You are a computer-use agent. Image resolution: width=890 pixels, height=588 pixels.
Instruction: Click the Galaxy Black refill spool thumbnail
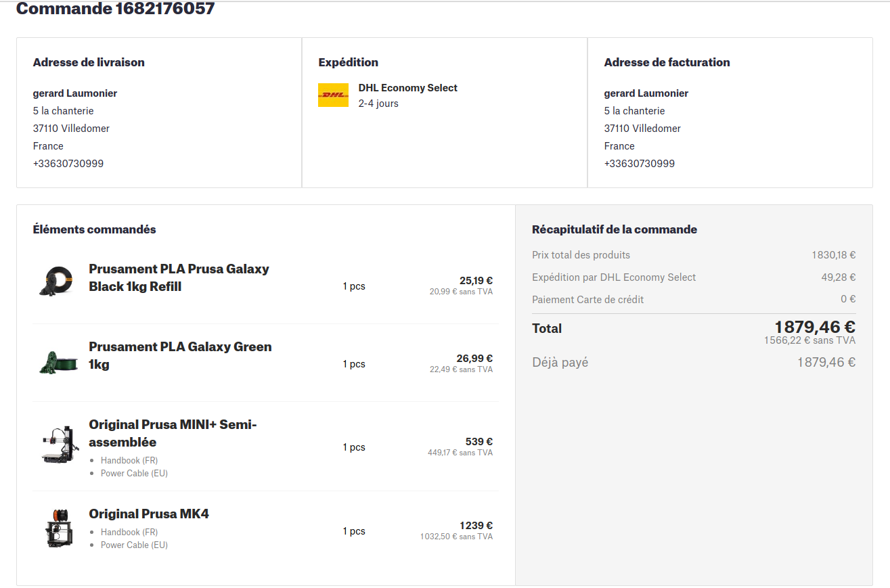click(x=56, y=280)
